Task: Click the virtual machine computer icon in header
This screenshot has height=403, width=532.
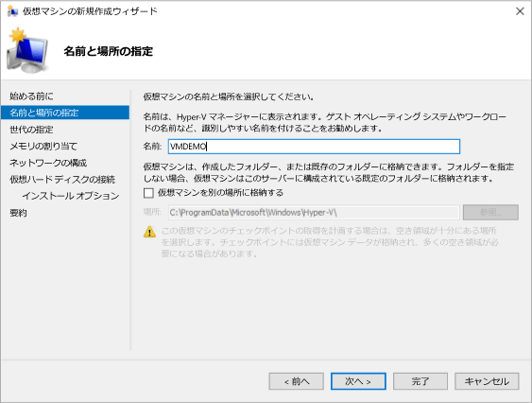Action: (x=28, y=50)
